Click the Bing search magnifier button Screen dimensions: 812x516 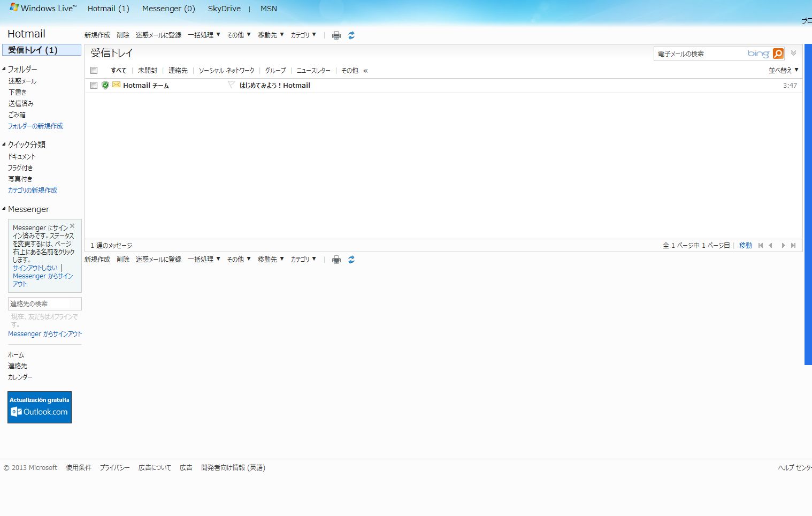[x=778, y=54]
